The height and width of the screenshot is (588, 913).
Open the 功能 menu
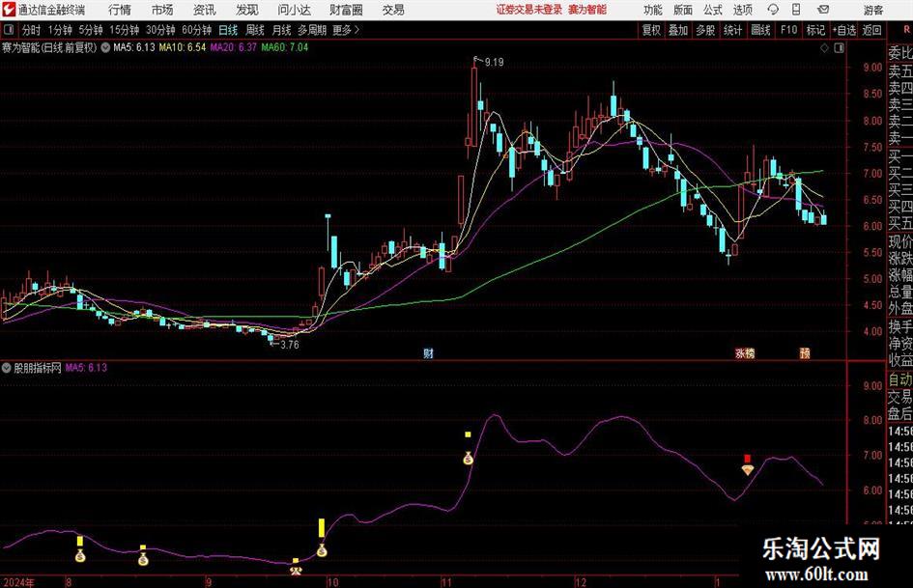coord(653,10)
